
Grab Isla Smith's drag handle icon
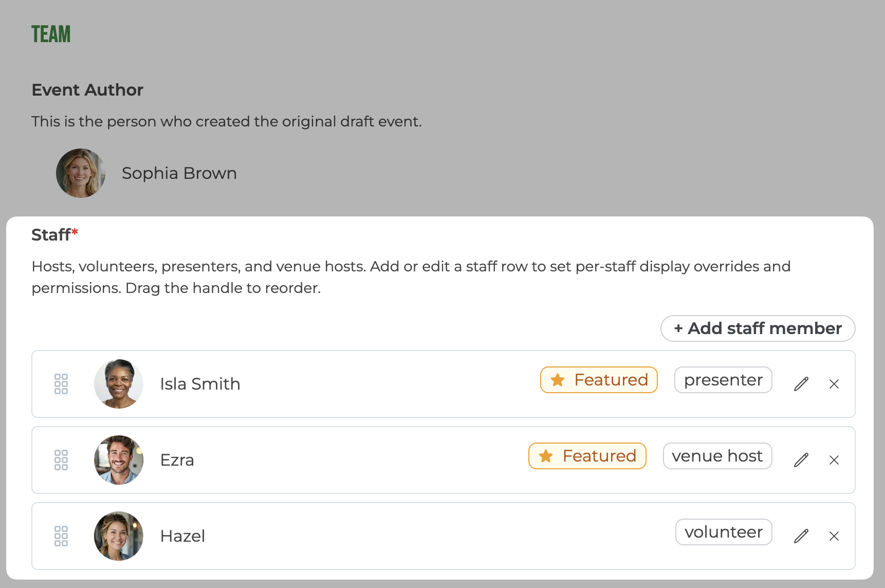pyautogui.click(x=61, y=384)
